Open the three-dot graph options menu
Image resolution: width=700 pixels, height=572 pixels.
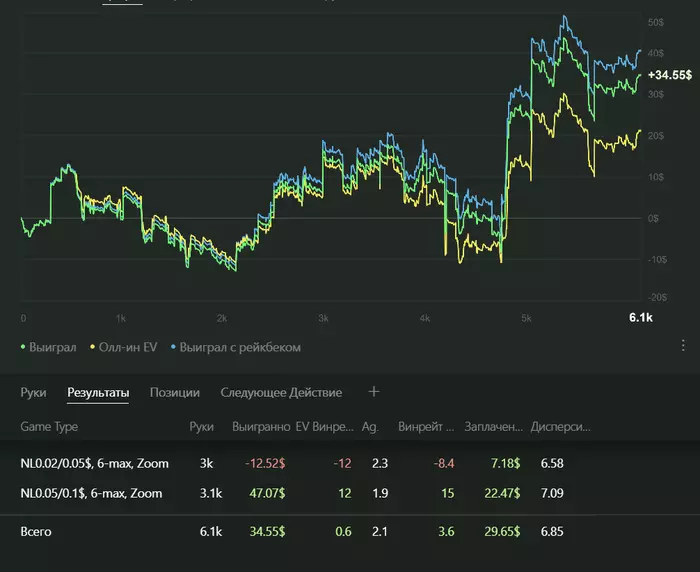(x=683, y=346)
